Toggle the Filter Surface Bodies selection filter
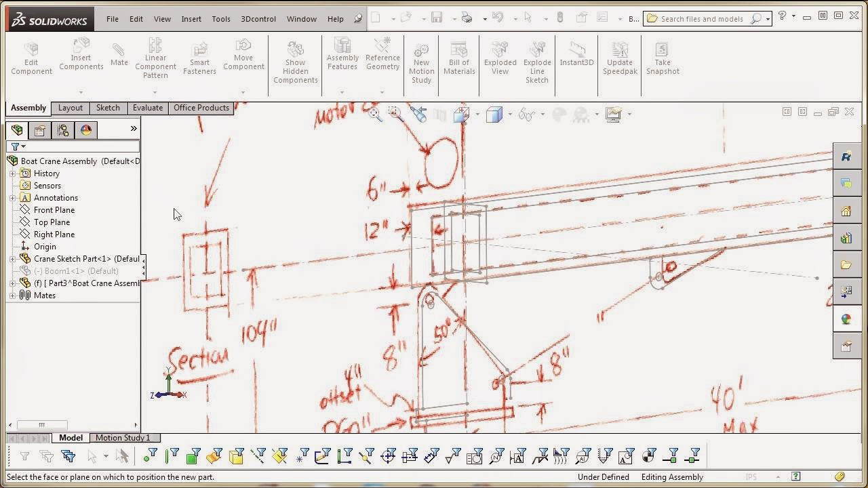This screenshot has width=868, height=488. click(x=214, y=456)
